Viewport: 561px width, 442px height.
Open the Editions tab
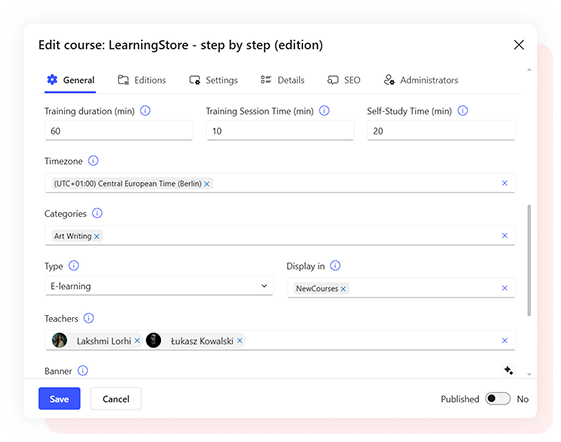pos(142,80)
